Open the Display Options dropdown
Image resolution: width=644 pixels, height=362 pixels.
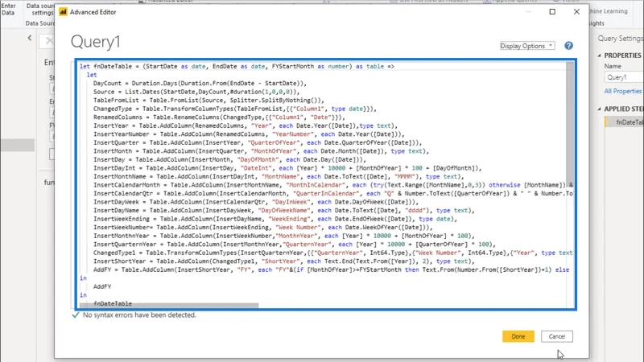[x=527, y=46]
